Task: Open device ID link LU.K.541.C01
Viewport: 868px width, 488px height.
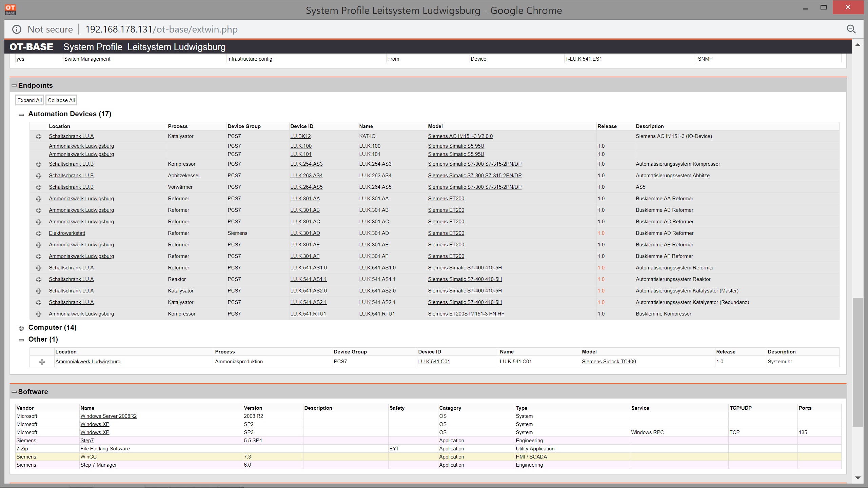Action: click(434, 362)
